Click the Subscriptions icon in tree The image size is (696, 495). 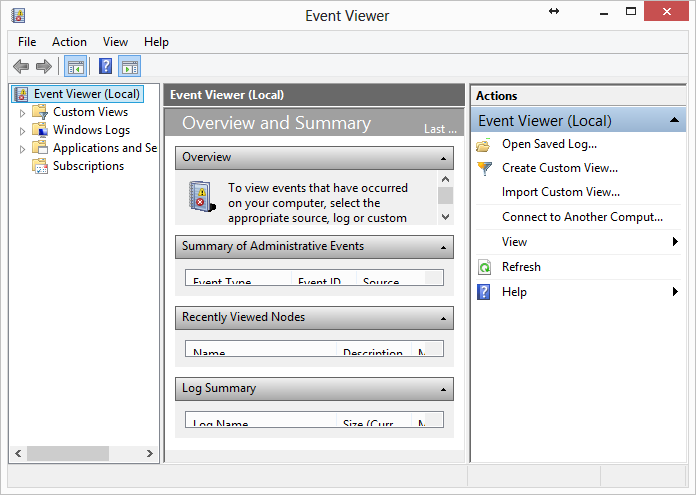tap(40, 166)
